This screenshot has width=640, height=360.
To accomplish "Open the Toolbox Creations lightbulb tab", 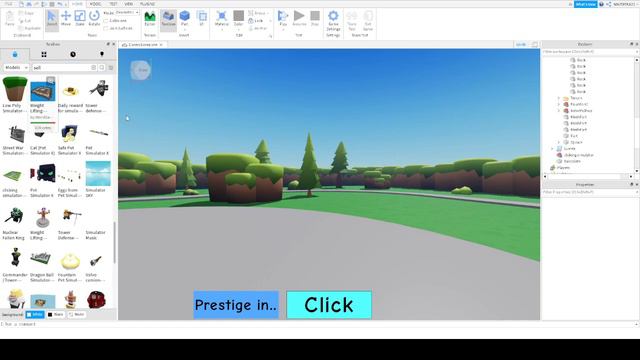I will [x=102, y=54].
